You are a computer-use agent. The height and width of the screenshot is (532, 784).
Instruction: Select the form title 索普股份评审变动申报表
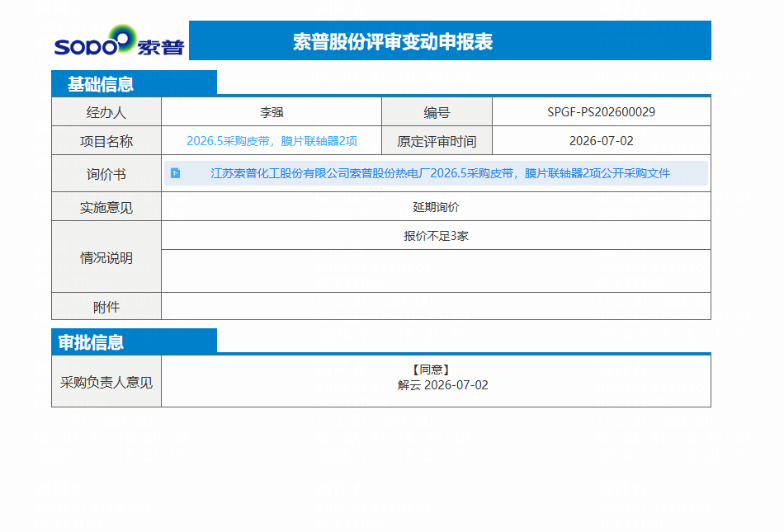pyautogui.click(x=393, y=41)
